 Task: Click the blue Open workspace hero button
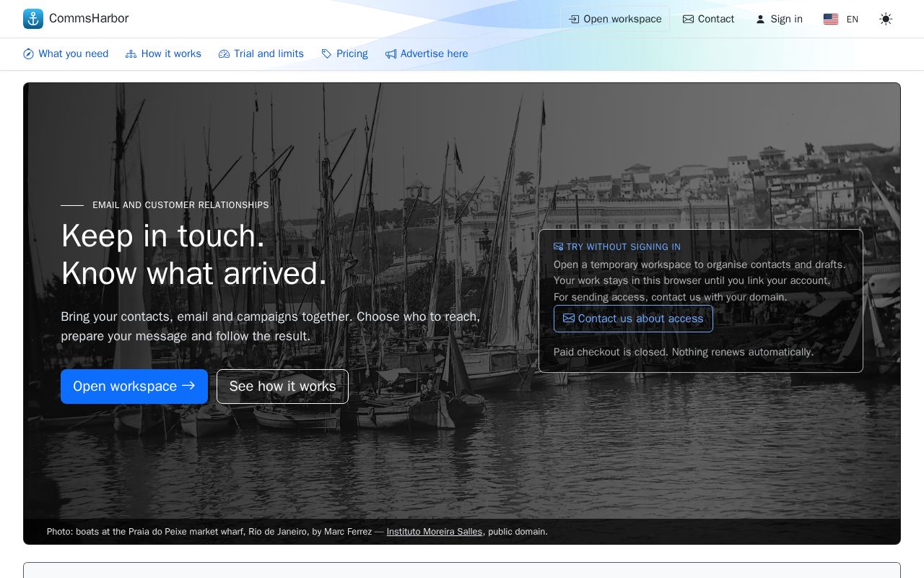coord(134,387)
